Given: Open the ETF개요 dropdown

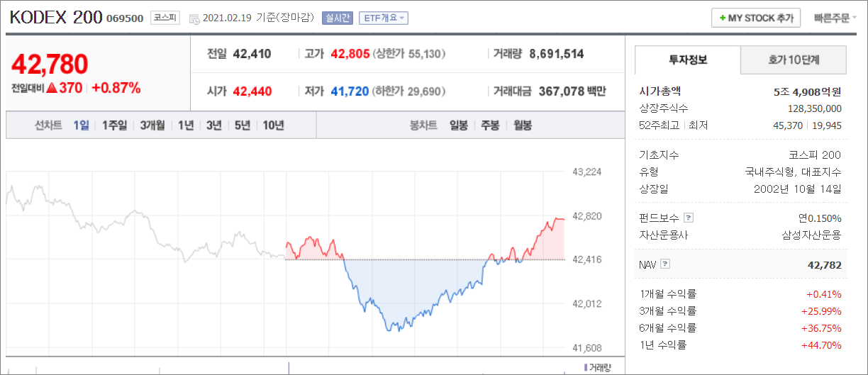Looking at the screenshot, I should tap(383, 18).
